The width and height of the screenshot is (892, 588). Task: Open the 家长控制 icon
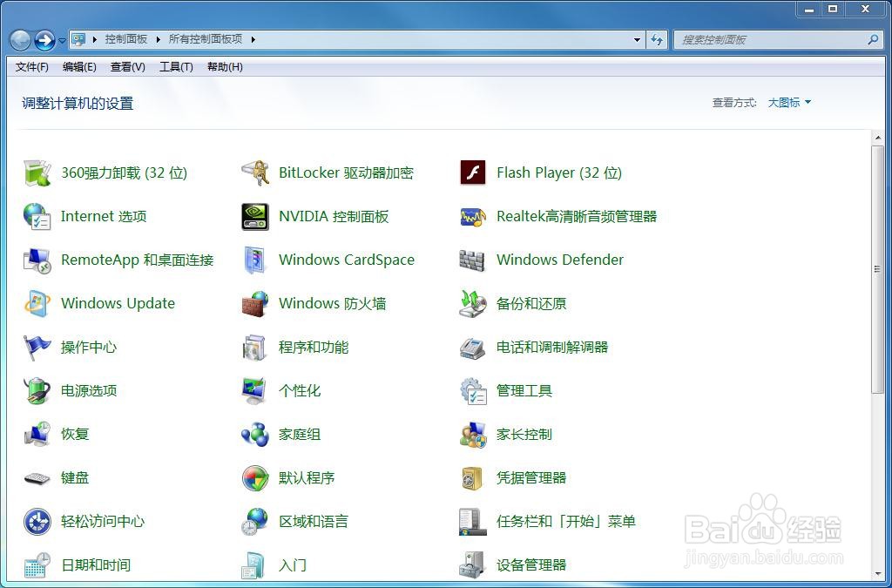pyautogui.click(x=473, y=435)
